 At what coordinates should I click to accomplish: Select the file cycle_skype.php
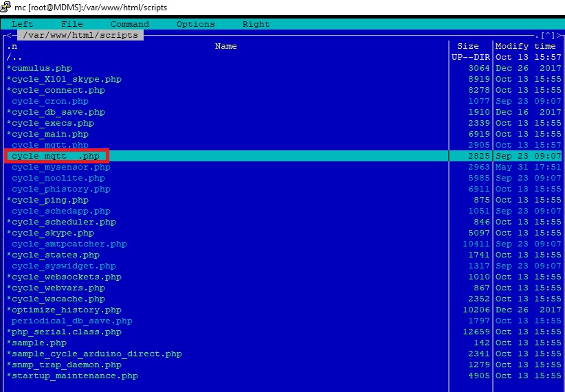[x=50, y=233]
